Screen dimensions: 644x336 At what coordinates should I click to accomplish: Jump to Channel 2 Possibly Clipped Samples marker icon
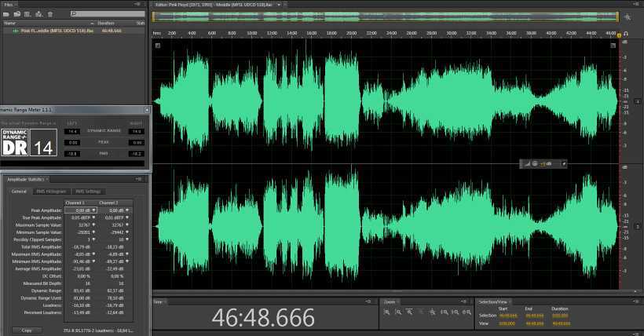127,239
